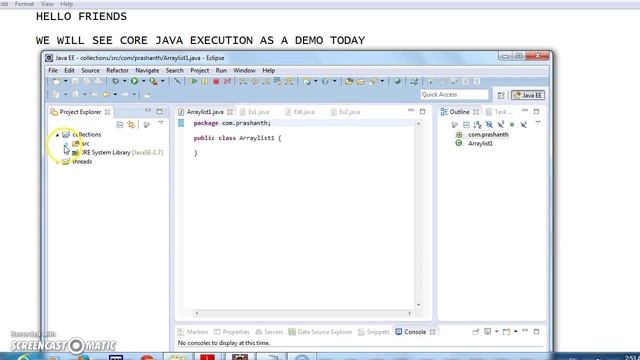Image resolution: width=640 pixels, height=360 pixels.
Task: Open the Refactor menu
Action: click(x=117, y=70)
